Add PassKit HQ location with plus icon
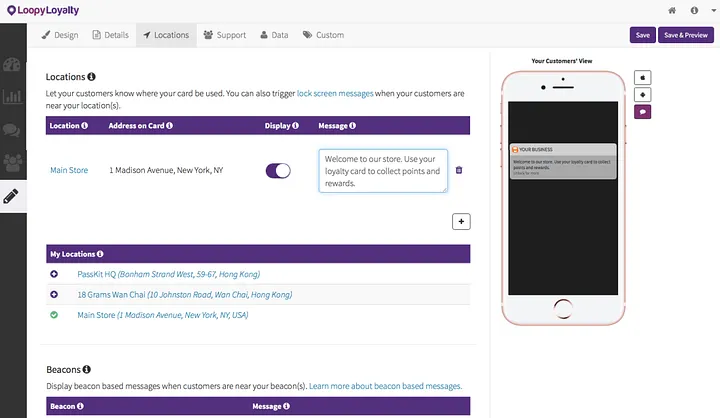720x418 pixels. [x=54, y=274]
